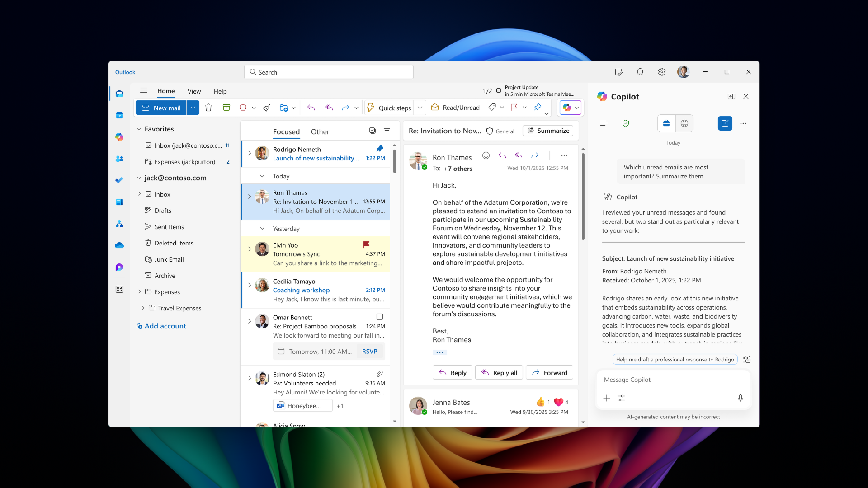The image size is (868, 488).
Task: Expand the Travel Expenses folder
Action: pos(143,308)
